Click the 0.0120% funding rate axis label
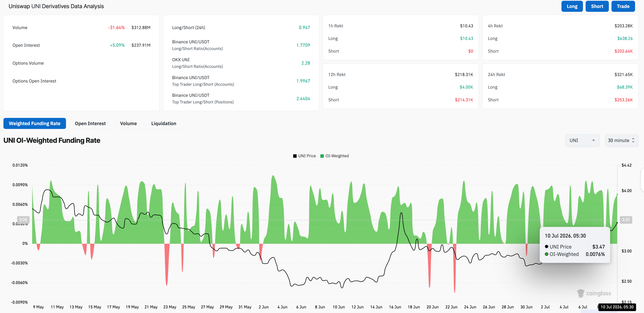 (x=20, y=165)
